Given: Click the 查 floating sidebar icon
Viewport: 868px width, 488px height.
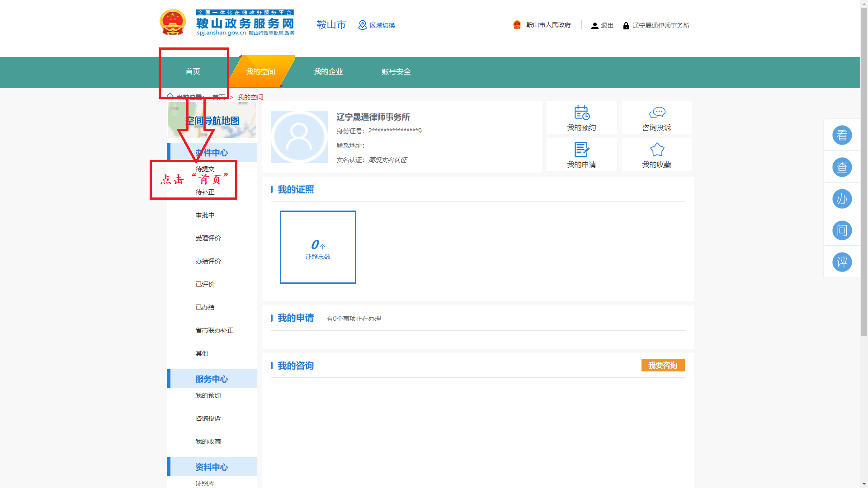Looking at the screenshot, I should (842, 167).
